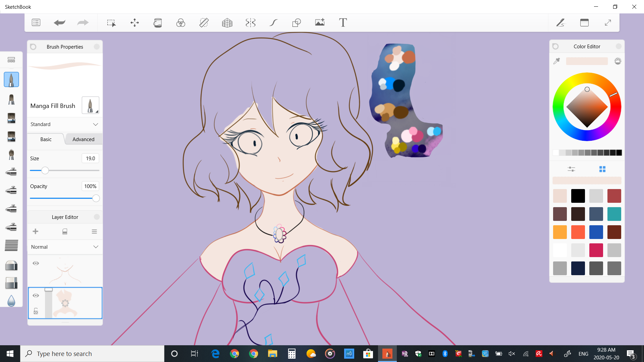Switch to the Basic tab

pyautogui.click(x=46, y=139)
